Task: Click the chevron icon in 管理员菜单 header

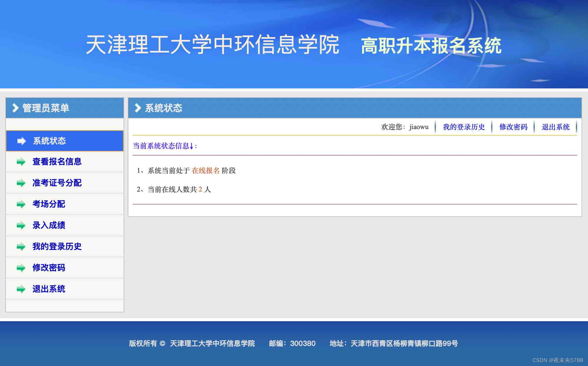Action: click(x=15, y=108)
